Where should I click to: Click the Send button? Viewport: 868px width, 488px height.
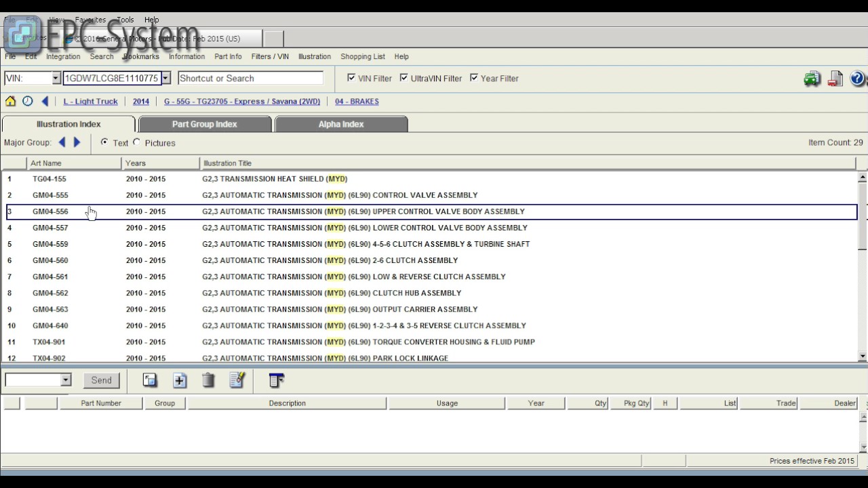(x=102, y=380)
